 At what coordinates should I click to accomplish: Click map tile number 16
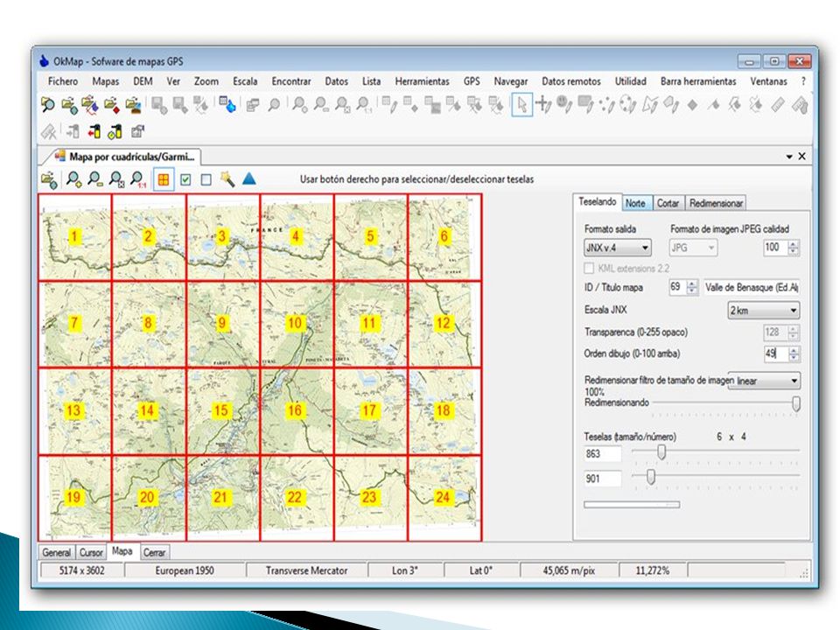coord(297,411)
